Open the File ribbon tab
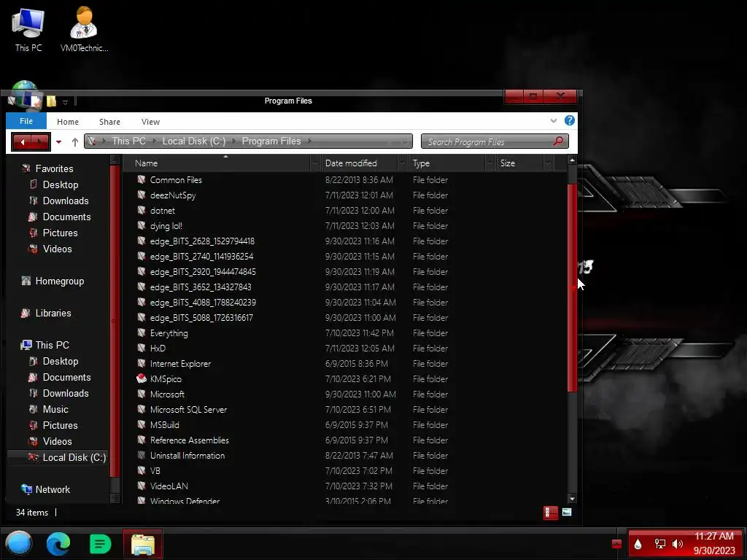This screenshot has height=560, width=747. coord(26,121)
